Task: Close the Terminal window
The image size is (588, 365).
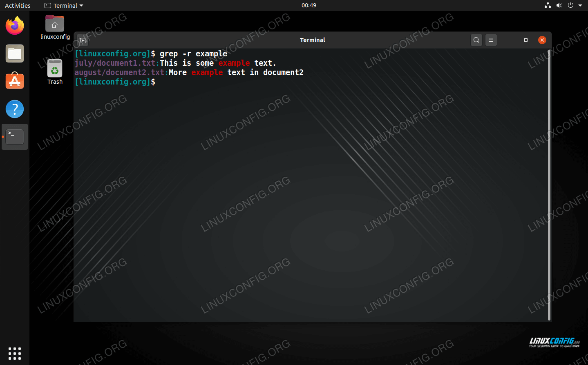Action: pyautogui.click(x=542, y=40)
